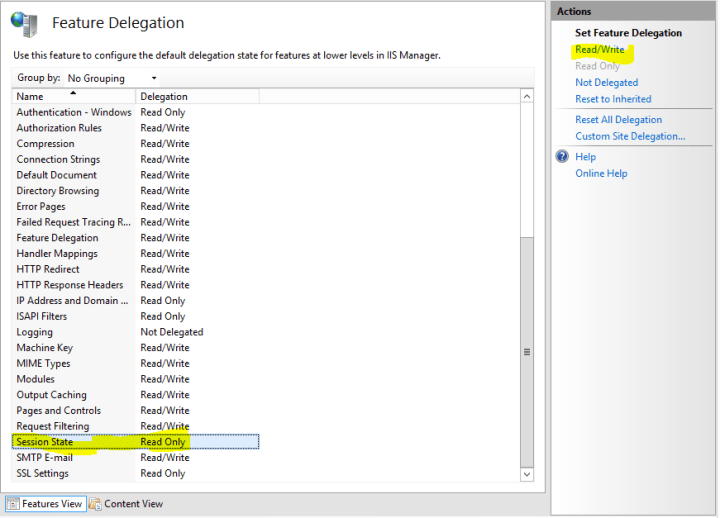
Task: Click Read Only value for SSL Settings
Action: coord(163,473)
